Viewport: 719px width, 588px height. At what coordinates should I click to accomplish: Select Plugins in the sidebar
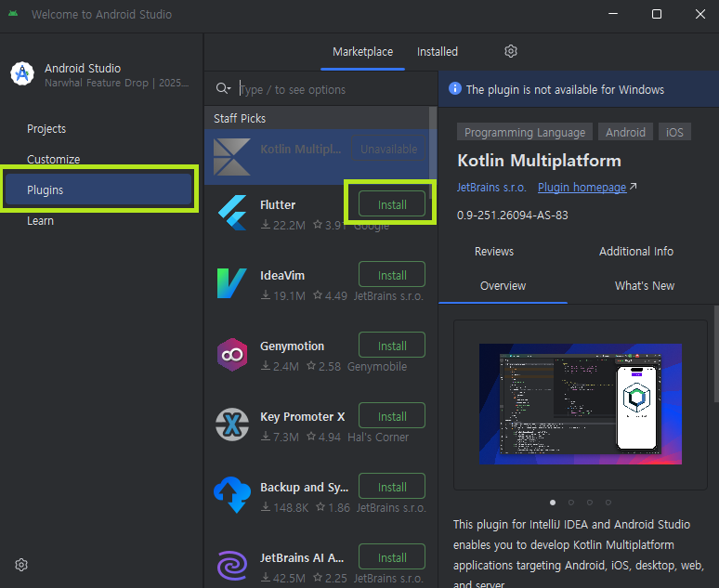tap(98, 189)
